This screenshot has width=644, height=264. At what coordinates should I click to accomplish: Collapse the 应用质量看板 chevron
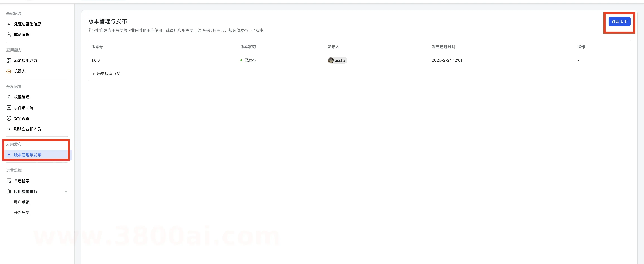click(66, 191)
